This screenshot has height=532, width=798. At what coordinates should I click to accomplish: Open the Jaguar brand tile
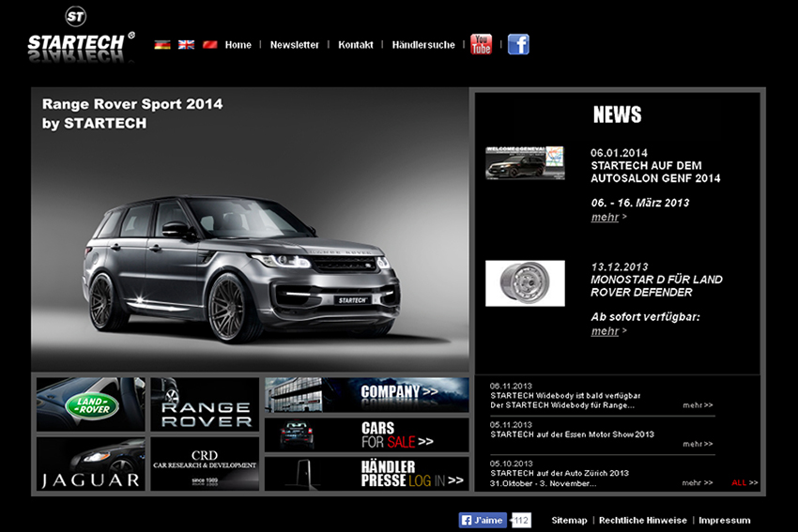(90, 464)
